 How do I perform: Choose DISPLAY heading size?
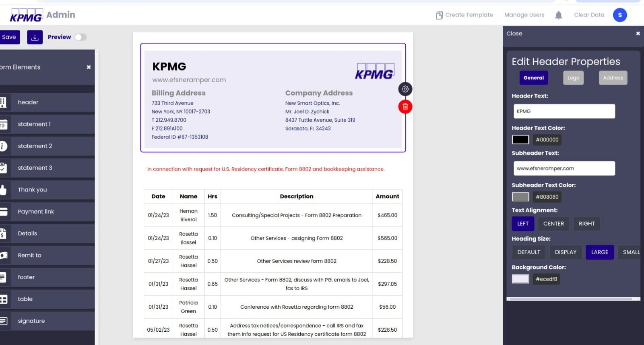point(566,252)
